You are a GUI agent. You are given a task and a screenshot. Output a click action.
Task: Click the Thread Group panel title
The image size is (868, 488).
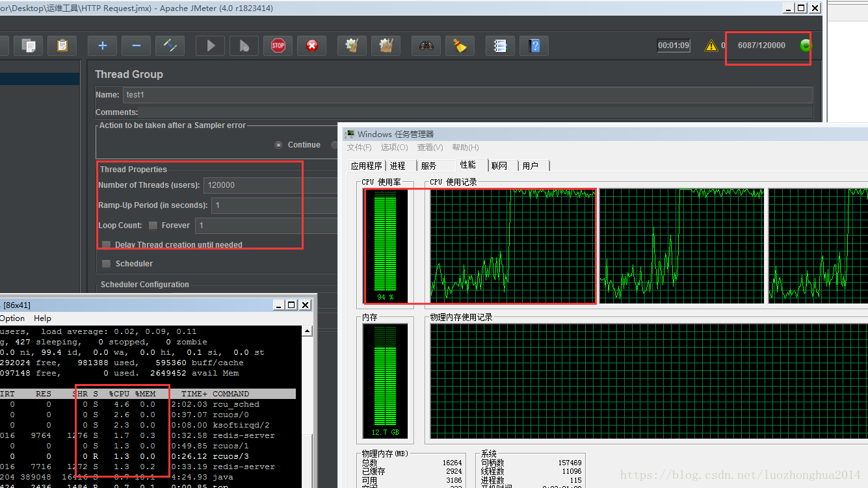129,74
